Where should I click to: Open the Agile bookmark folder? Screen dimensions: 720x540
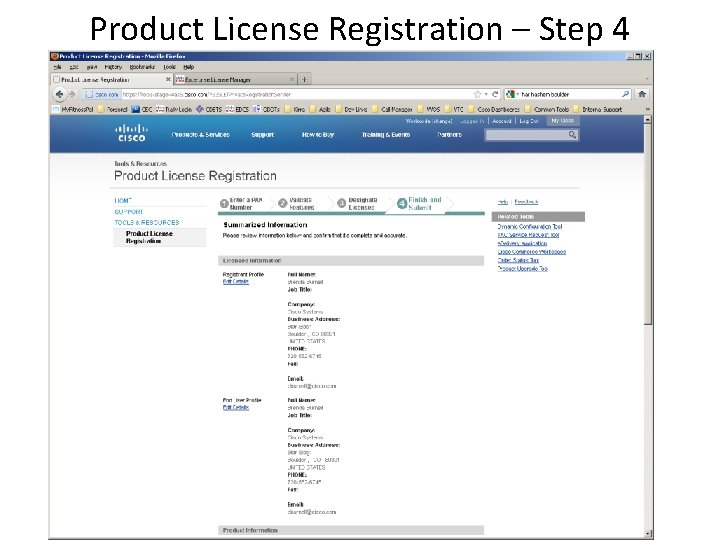click(x=321, y=109)
